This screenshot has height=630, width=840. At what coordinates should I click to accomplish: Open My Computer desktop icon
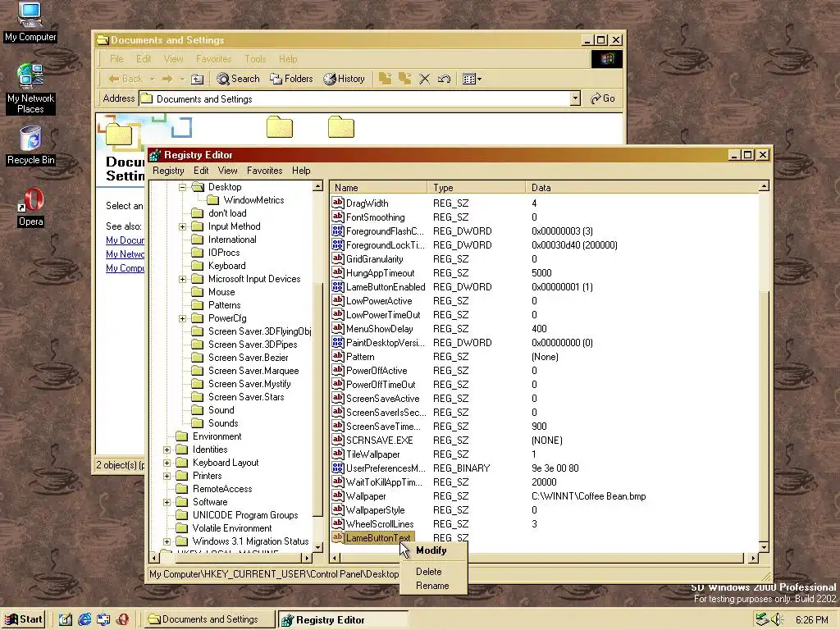[30, 22]
